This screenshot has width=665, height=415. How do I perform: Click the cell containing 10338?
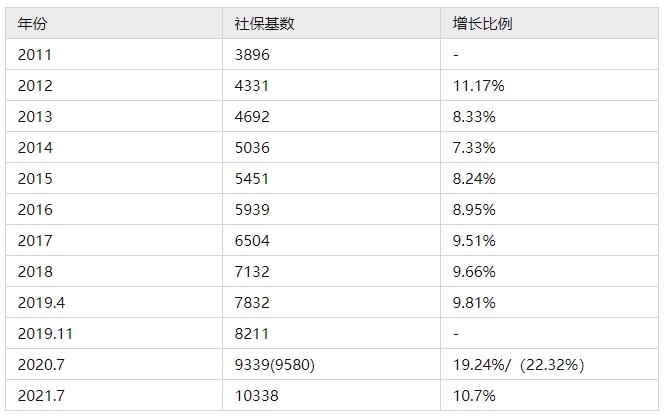pos(256,395)
